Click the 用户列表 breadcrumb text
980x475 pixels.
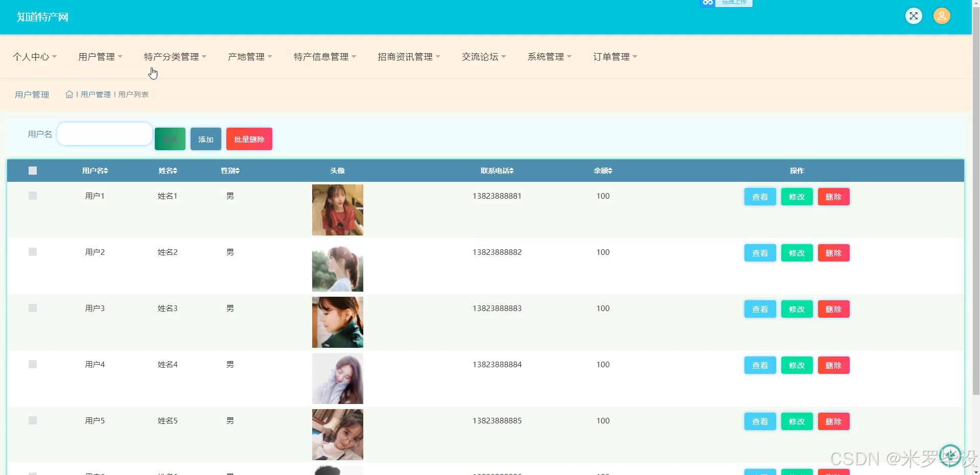133,94
